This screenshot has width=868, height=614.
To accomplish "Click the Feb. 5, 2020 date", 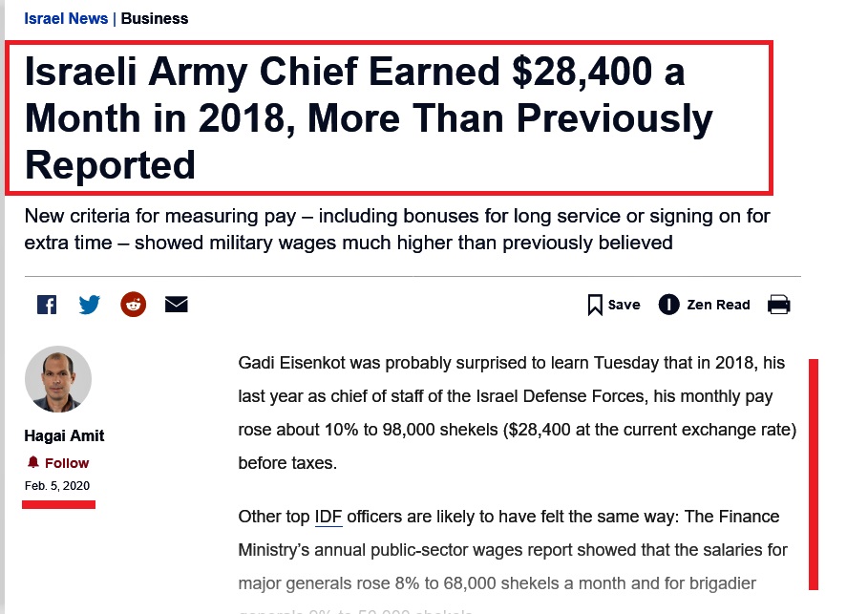I will click(x=57, y=485).
